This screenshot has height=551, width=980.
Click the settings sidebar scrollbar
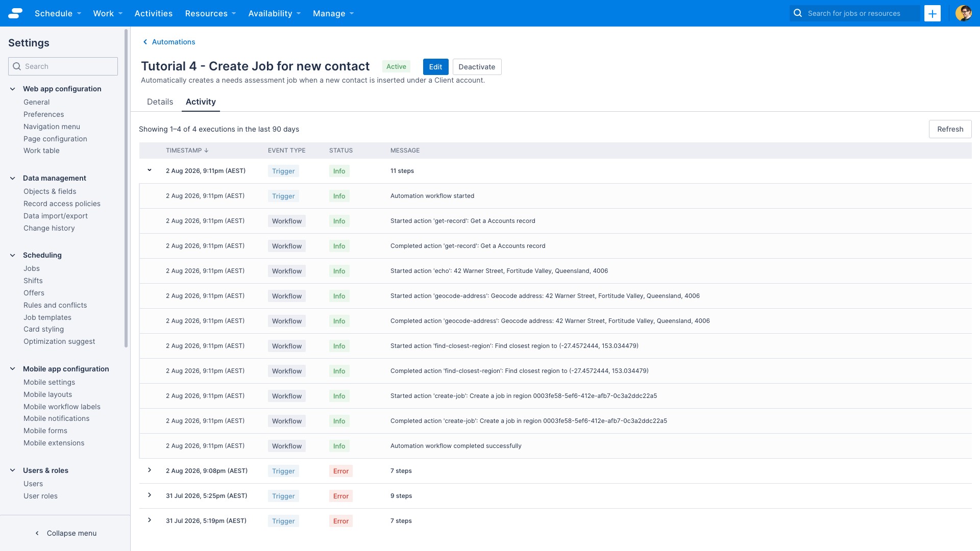[x=126, y=188]
